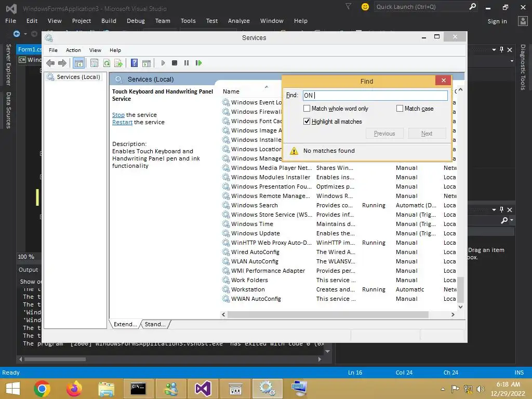Open lower right pane window position dropdown
This screenshot has width=532, height=399.
494,210
